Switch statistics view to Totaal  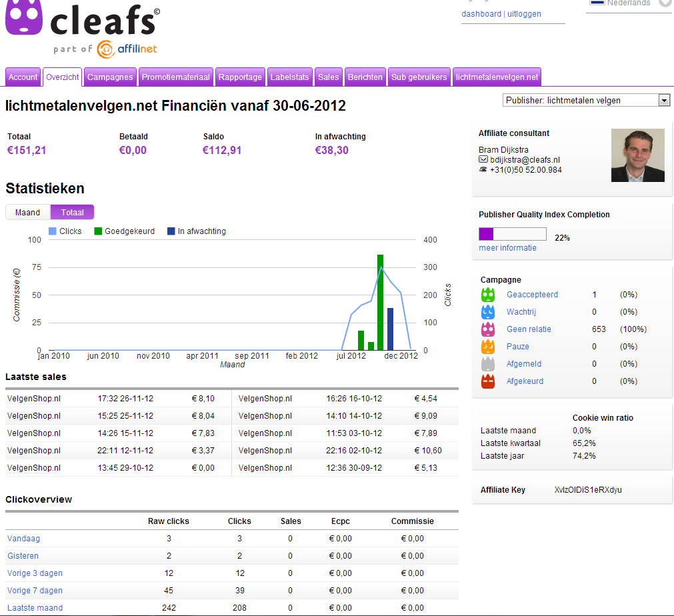pyautogui.click(x=72, y=213)
